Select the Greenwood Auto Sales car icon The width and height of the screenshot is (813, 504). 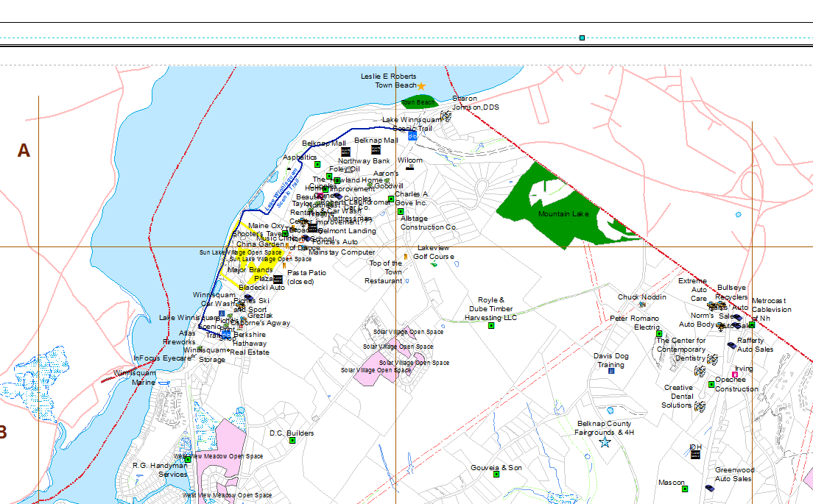click(709, 488)
